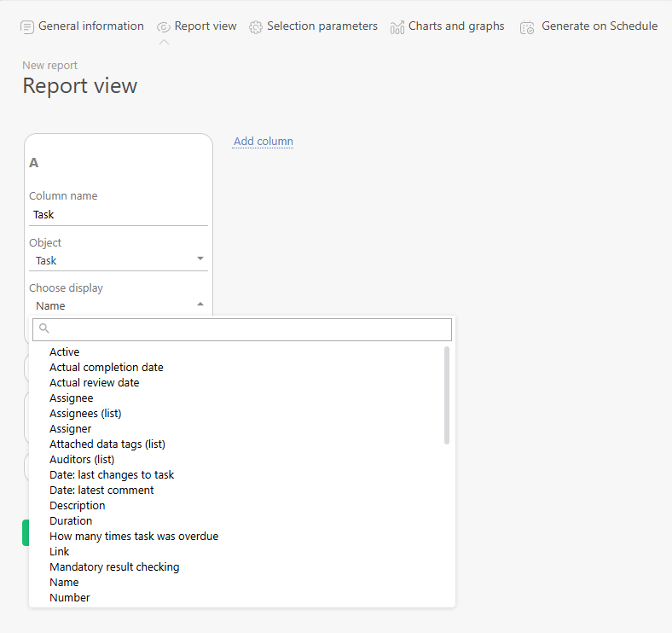Screen dimensions: 672x633
Task: Switch to the Selection parameters tab
Action: pos(322,26)
